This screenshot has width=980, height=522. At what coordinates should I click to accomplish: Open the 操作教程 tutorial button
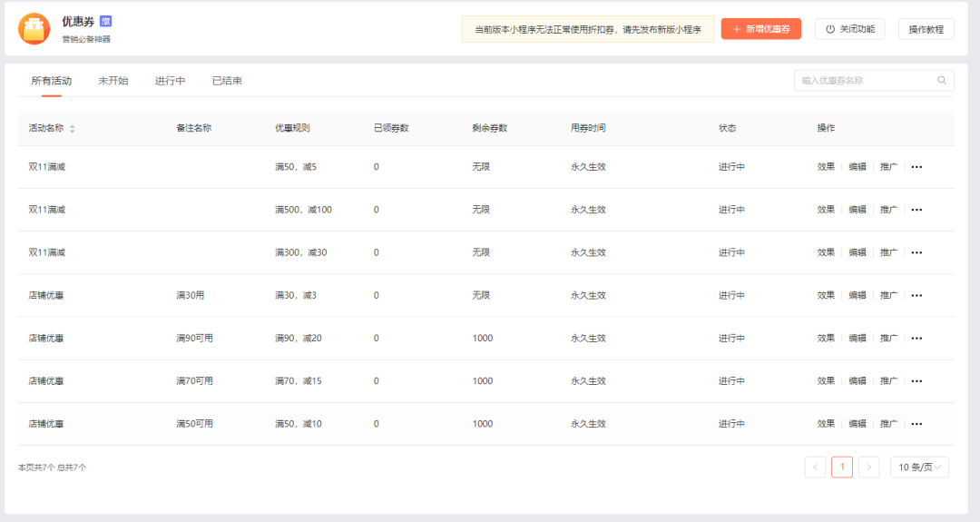(926, 29)
